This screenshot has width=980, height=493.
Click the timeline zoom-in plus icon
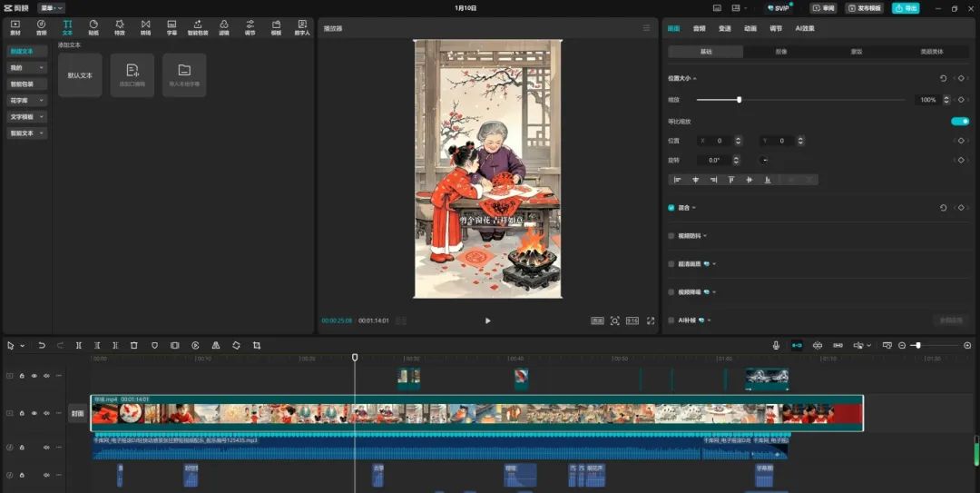(x=967, y=345)
